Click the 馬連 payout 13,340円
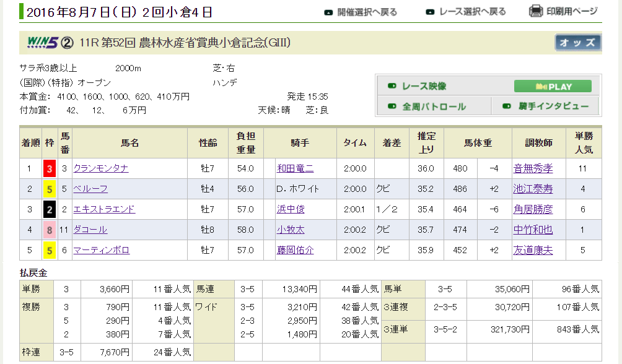 click(299, 290)
